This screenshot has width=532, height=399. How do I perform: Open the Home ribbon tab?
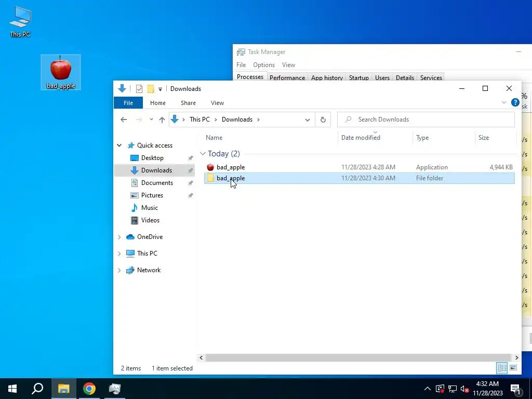click(158, 103)
